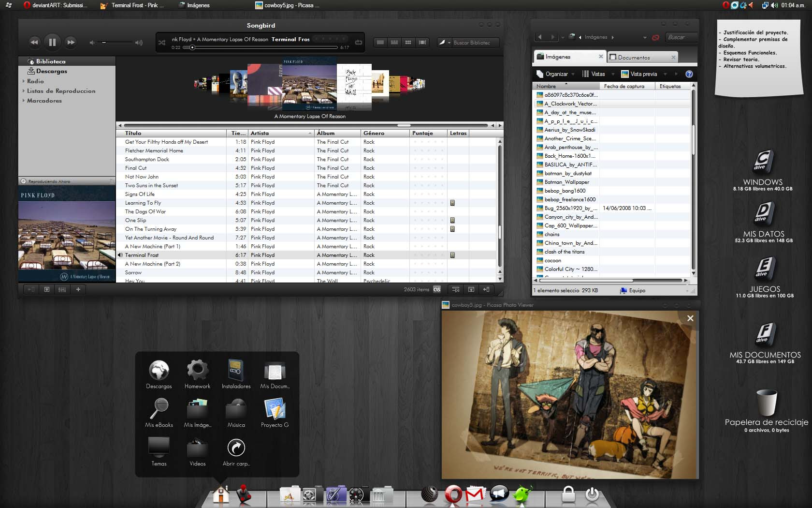The image size is (812, 508).
Task: Open Proyecto G in the stack
Action: tap(275, 413)
